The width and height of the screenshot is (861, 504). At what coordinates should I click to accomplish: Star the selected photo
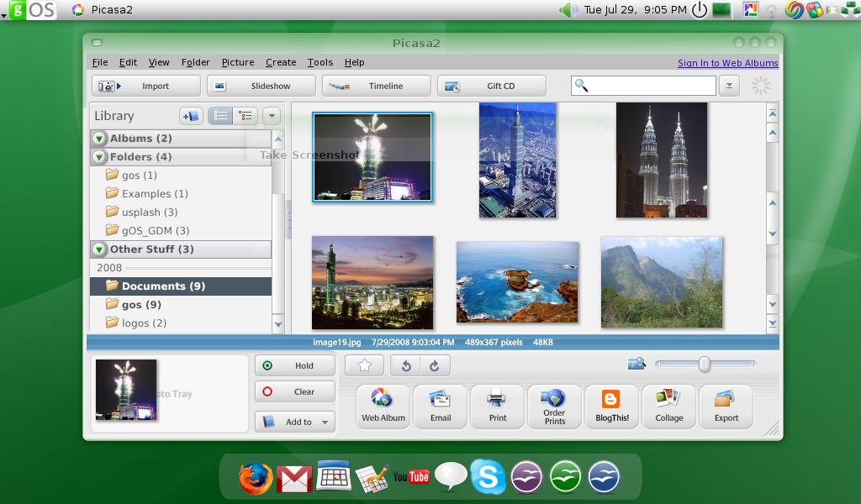point(364,365)
